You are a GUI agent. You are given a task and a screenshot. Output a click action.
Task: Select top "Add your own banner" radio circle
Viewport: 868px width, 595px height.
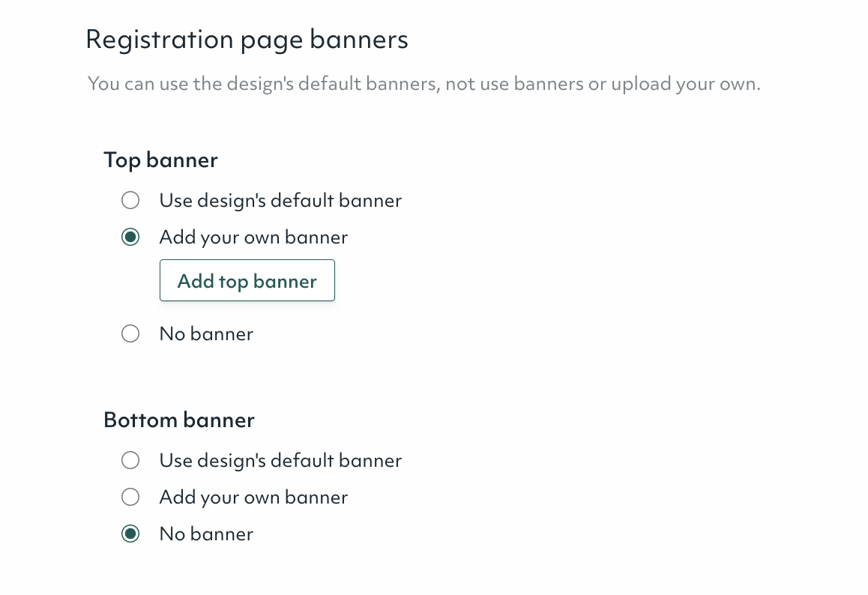(130, 238)
